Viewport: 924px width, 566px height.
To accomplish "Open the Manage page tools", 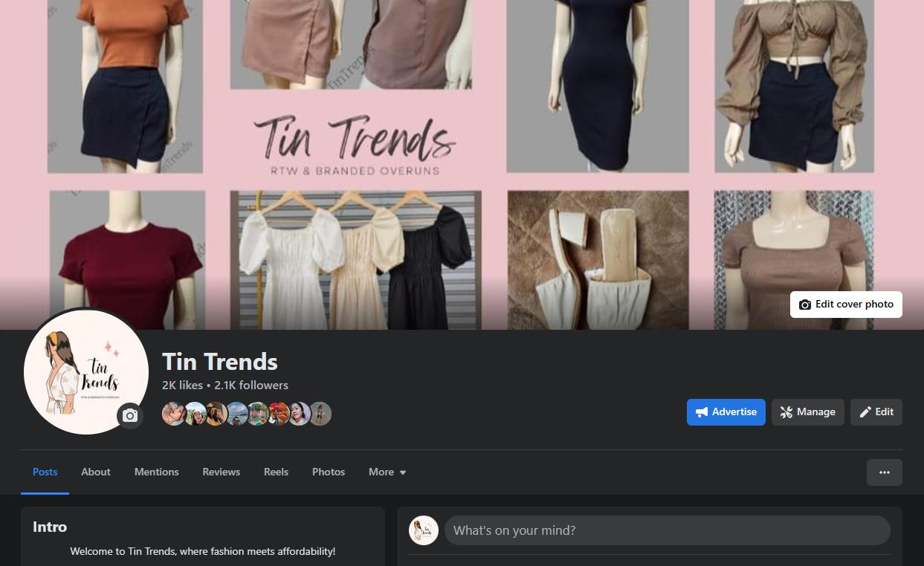I will point(808,412).
